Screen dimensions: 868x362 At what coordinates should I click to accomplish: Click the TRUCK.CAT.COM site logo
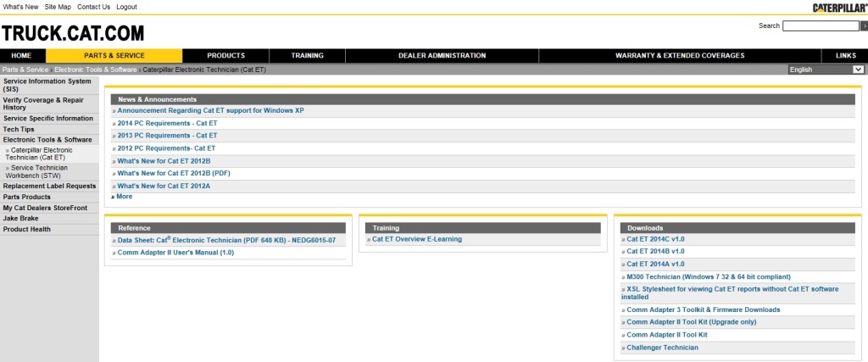pos(73,34)
